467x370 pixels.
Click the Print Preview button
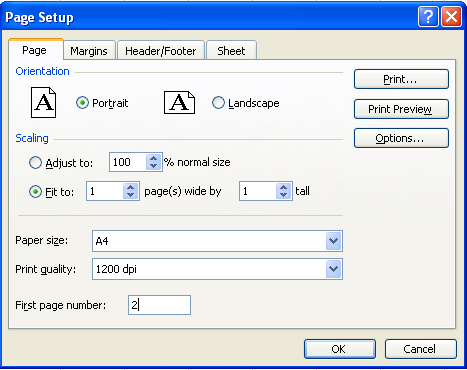401,109
